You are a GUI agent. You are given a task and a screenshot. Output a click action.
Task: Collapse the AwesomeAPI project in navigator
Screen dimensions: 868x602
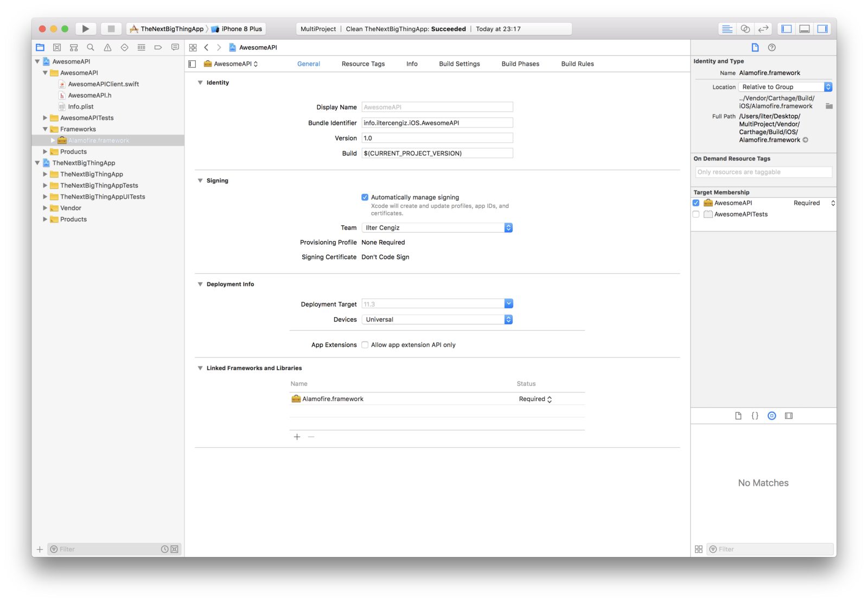click(37, 61)
